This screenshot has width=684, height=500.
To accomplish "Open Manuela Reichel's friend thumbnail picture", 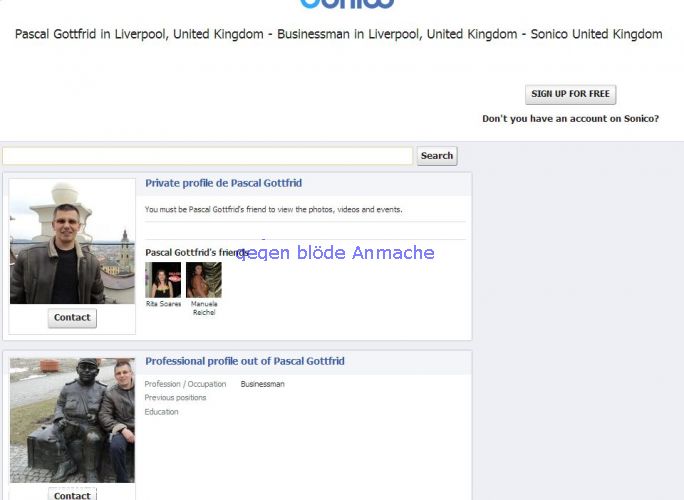I will 204,280.
